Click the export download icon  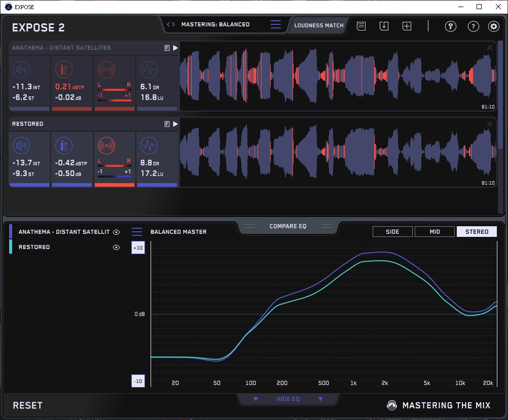tap(384, 26)
